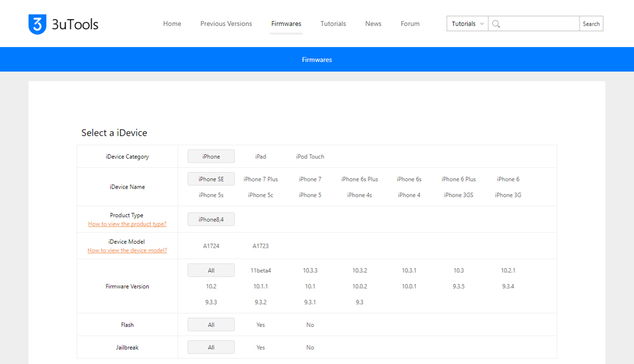
Task: Select iPhone 3GS device
Action: click(x=459, y=195)
